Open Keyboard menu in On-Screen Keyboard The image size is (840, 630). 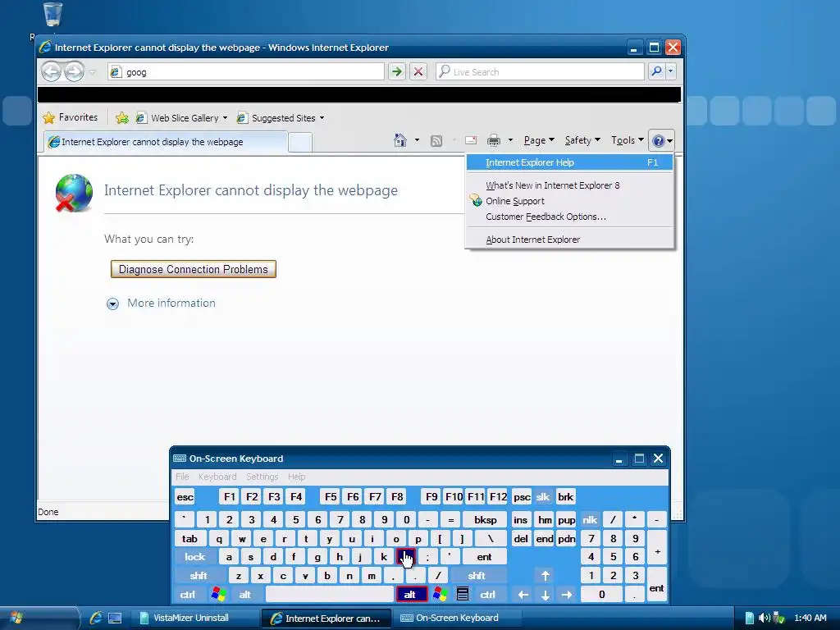coord(217,477)
